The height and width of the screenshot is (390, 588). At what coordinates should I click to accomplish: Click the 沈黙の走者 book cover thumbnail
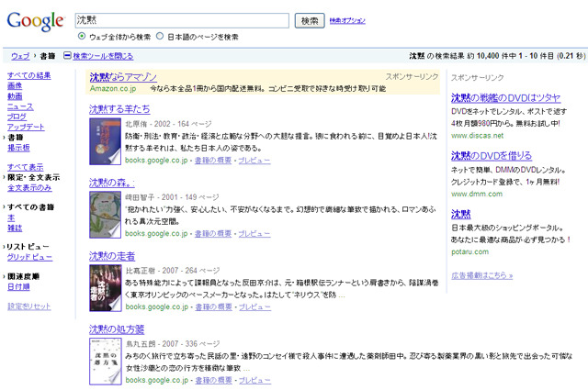tap(106, 288)
